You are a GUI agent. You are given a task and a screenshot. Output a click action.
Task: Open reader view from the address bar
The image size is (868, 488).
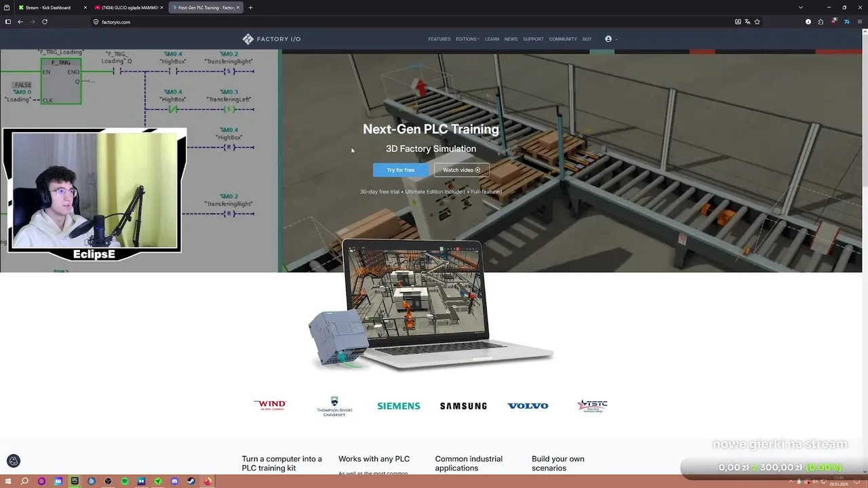coord(738,22)
